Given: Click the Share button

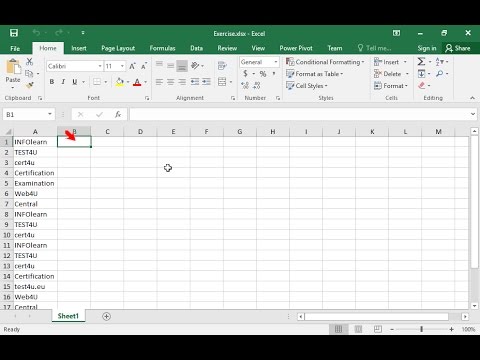Looking at the screenshot, I should (458, 48).
